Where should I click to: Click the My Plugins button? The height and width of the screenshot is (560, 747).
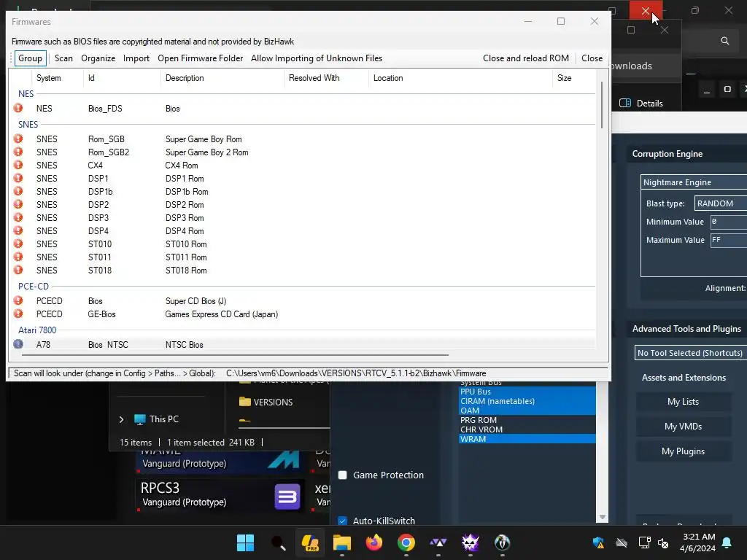683,451
